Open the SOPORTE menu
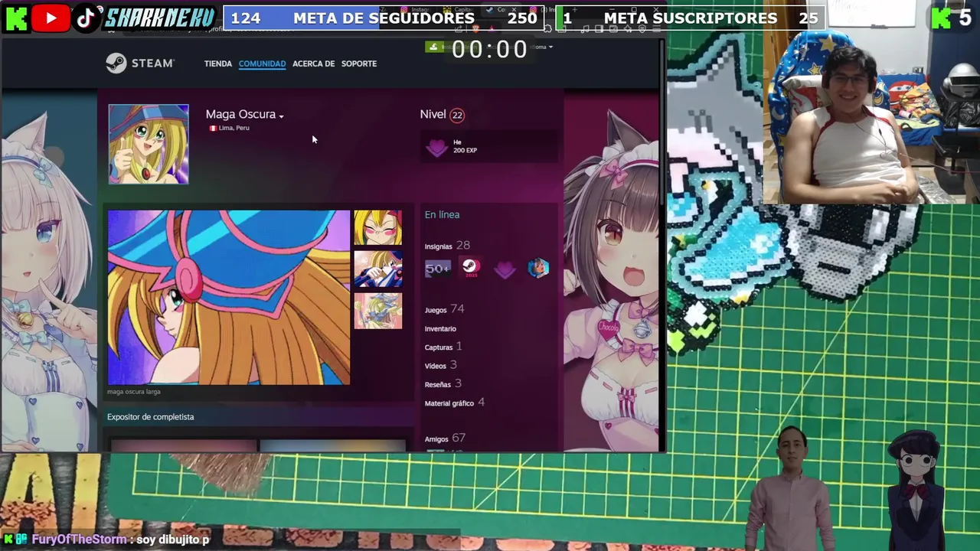The image size is (980, 551). coord(359,64)
